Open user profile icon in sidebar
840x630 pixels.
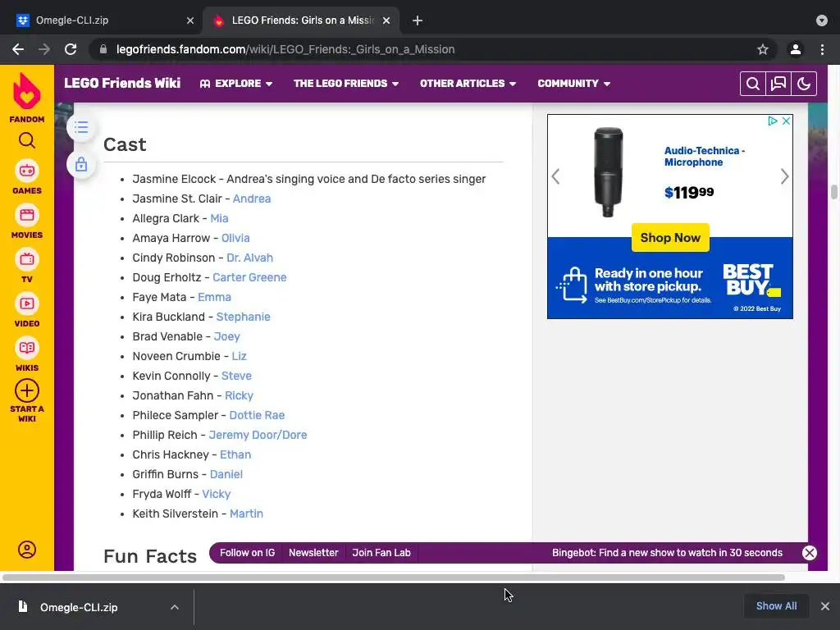(27, 550)
